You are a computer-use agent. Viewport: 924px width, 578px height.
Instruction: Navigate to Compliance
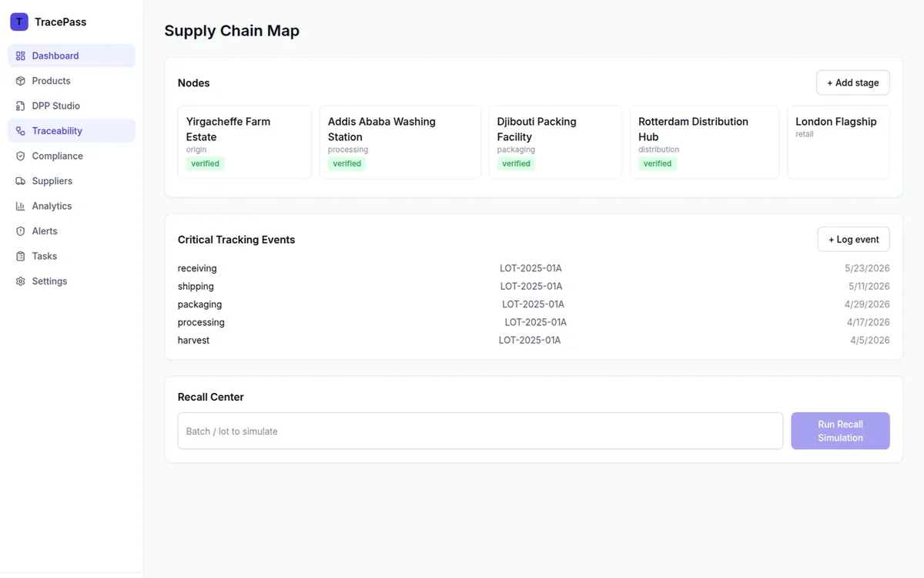click(72, 156)
